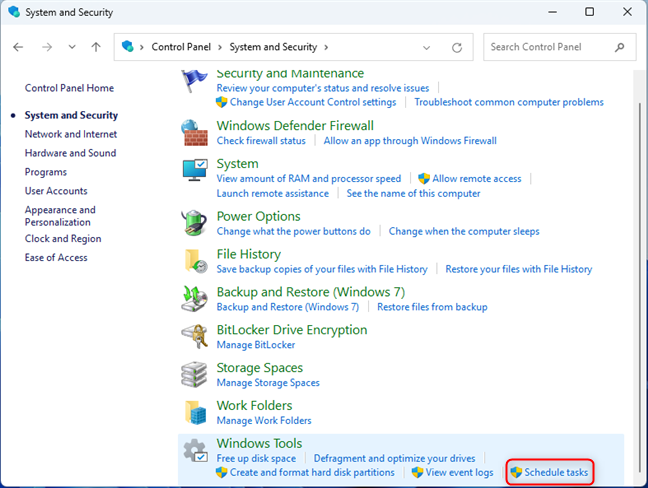Go to Control Panel Home
Image resolution: width=648 pixels, height=488 pixels.
[x=69, y=88]
